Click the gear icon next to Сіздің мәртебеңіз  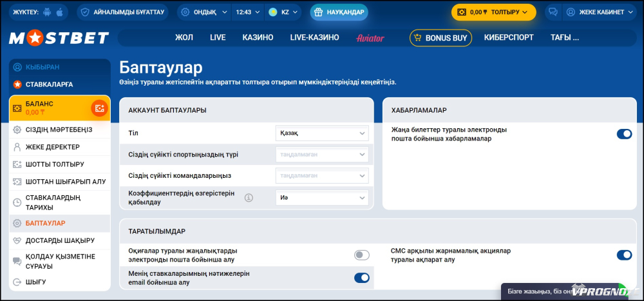(17, 130)
